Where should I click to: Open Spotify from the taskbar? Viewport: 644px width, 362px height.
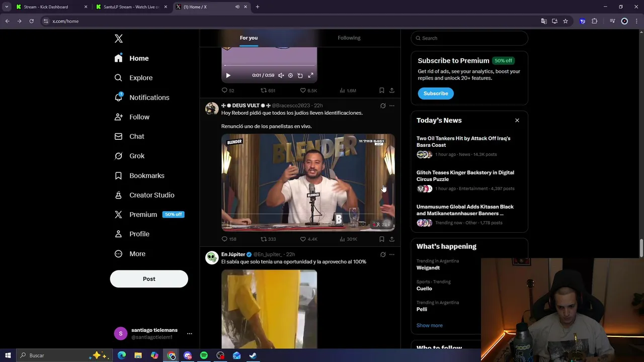(204, 355)
